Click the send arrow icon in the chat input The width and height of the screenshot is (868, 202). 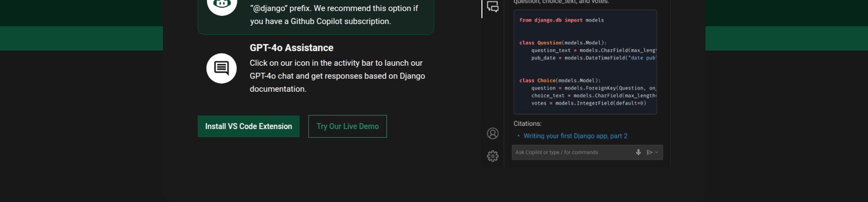click(649, 152)
